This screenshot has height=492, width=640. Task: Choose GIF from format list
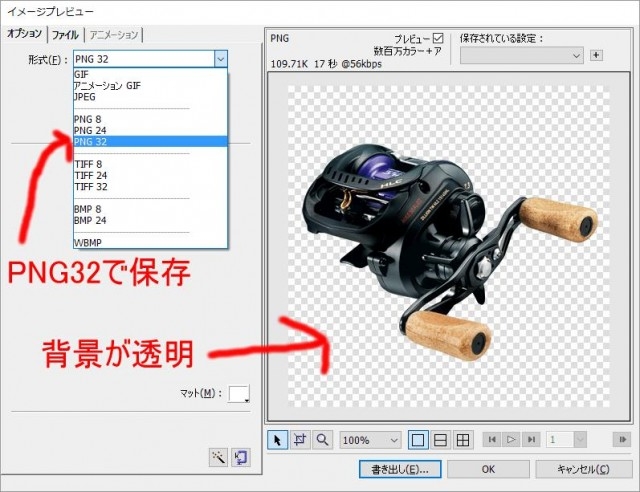150,74
